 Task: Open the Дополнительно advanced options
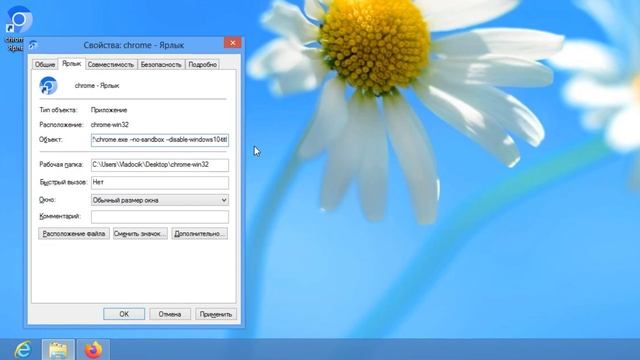[x=200, y=234]
